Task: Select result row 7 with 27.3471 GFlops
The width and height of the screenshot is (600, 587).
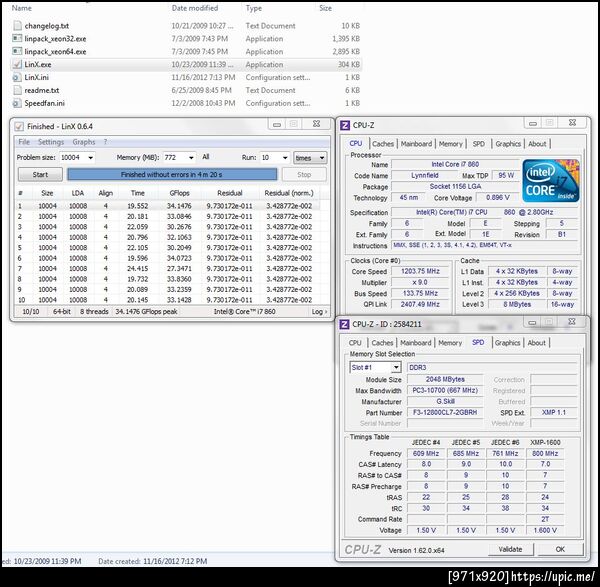Action: point(168,269)
